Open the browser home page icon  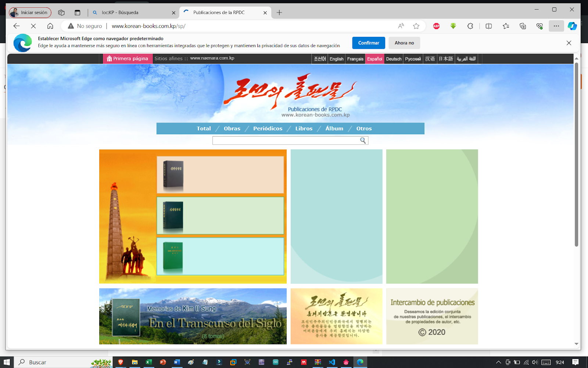click(x=50, y=26)
